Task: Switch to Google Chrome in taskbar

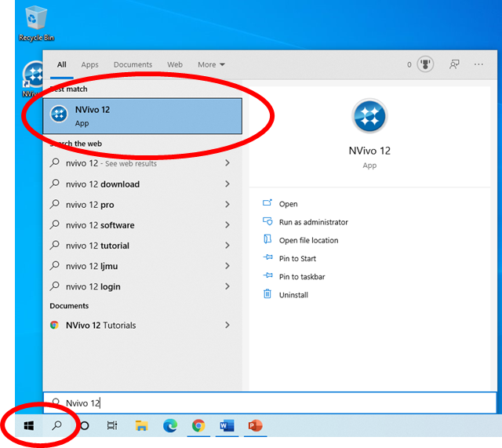Action: tap(198, 425)
